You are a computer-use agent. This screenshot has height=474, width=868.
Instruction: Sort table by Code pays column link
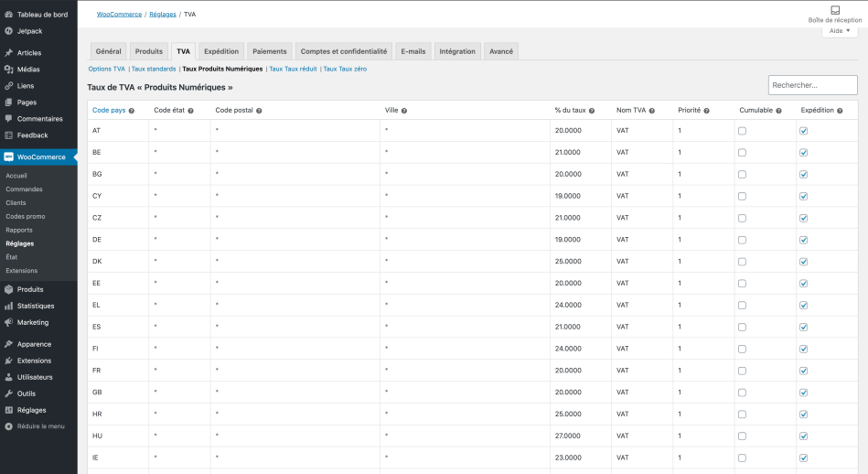click(109, 110)
